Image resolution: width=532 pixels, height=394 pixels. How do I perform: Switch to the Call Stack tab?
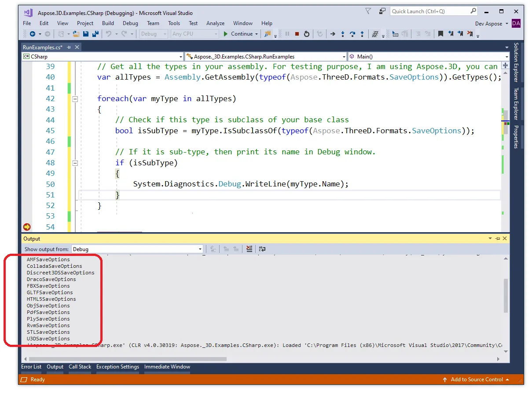click(x=80, y=367)
